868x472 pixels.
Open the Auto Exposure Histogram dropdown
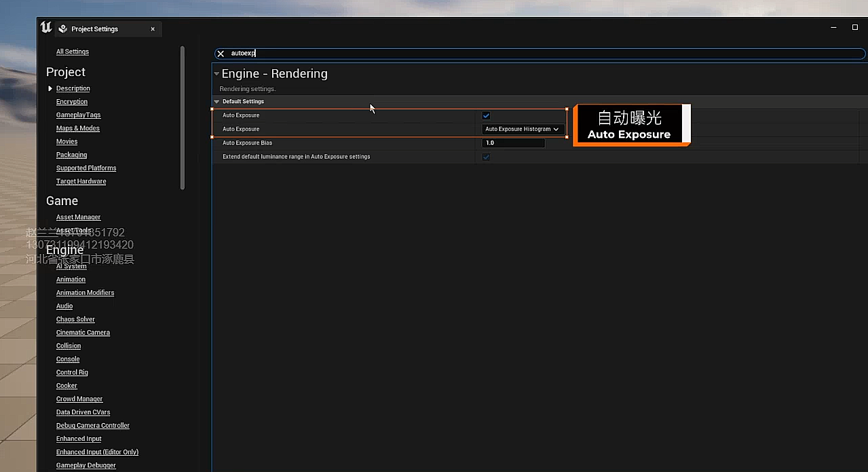point(522,129)
